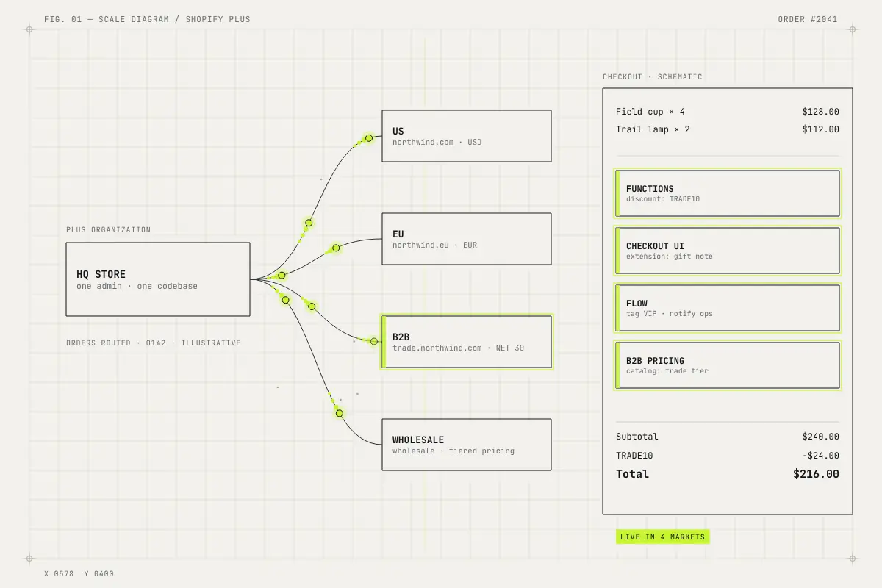Screen dimensions: 882x588
Task: Click the 'wholesale · tiered pricing' text
Action: (453, 451)
